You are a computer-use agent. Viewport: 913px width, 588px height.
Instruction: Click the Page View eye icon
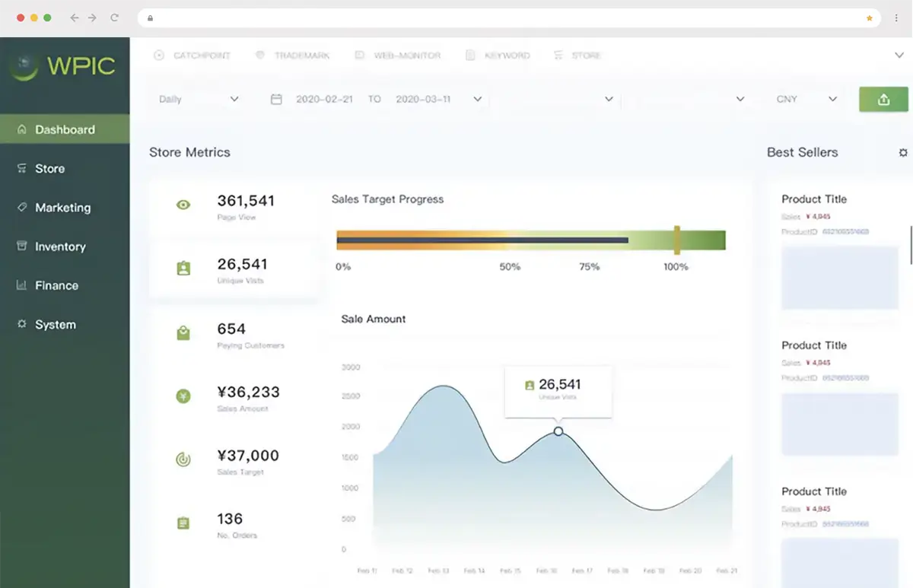point(183,204)
